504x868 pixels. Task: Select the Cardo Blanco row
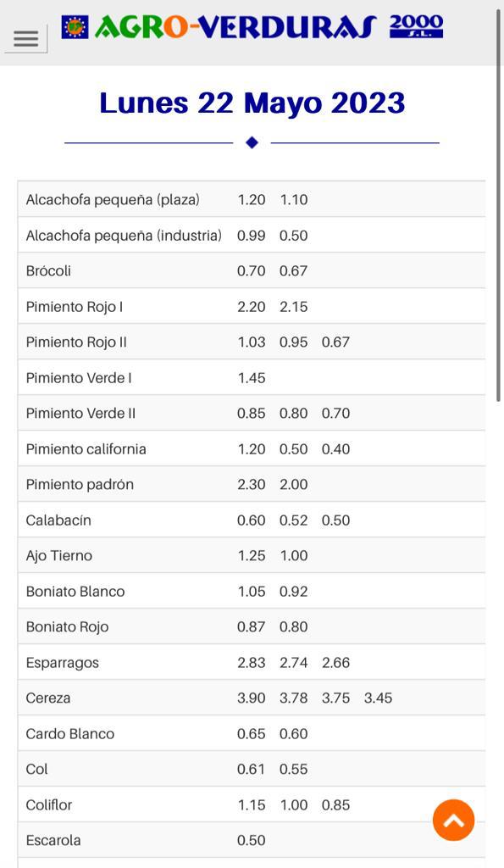click(252, 733)
